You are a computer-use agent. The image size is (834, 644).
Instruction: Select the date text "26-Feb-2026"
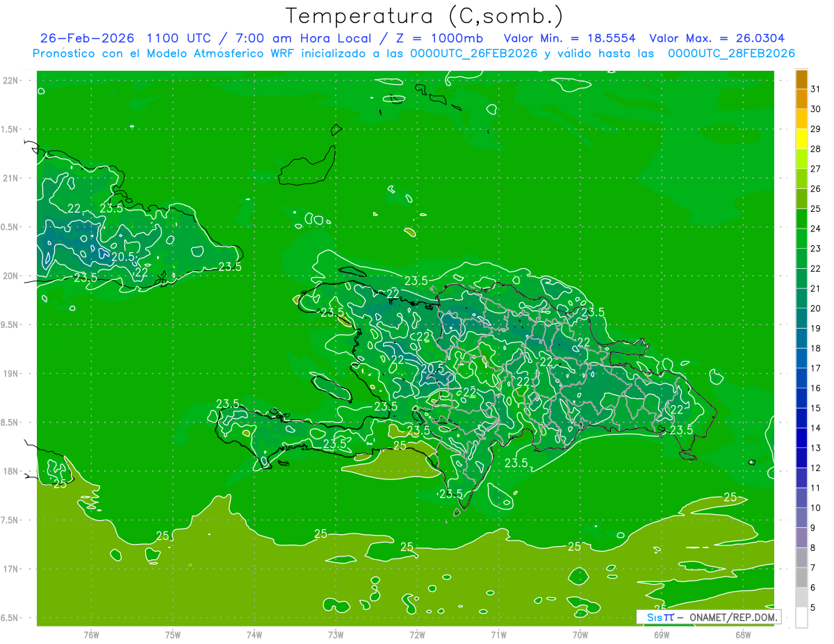87,38
